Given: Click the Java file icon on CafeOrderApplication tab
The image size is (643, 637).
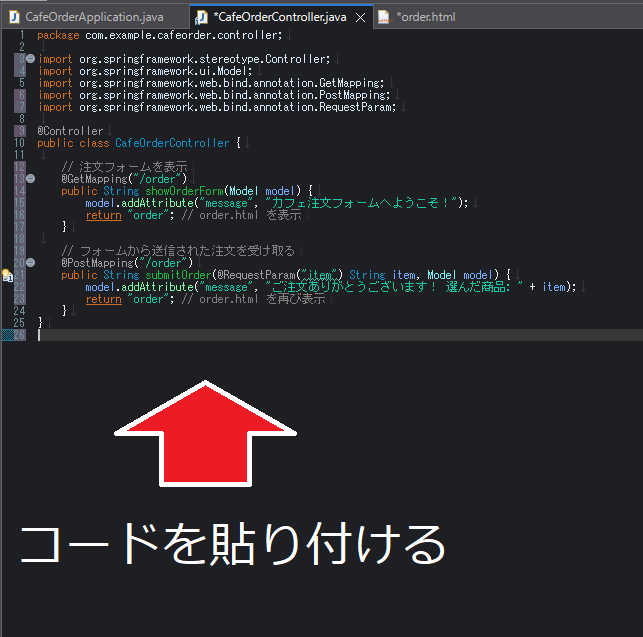Looking at the screenshot, I should pos(13,16).
